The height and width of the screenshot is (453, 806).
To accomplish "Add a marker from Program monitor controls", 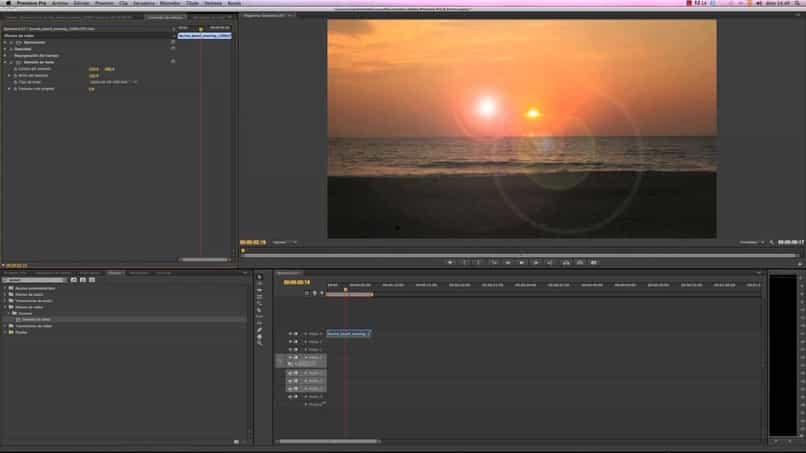I will pos(451,263).
